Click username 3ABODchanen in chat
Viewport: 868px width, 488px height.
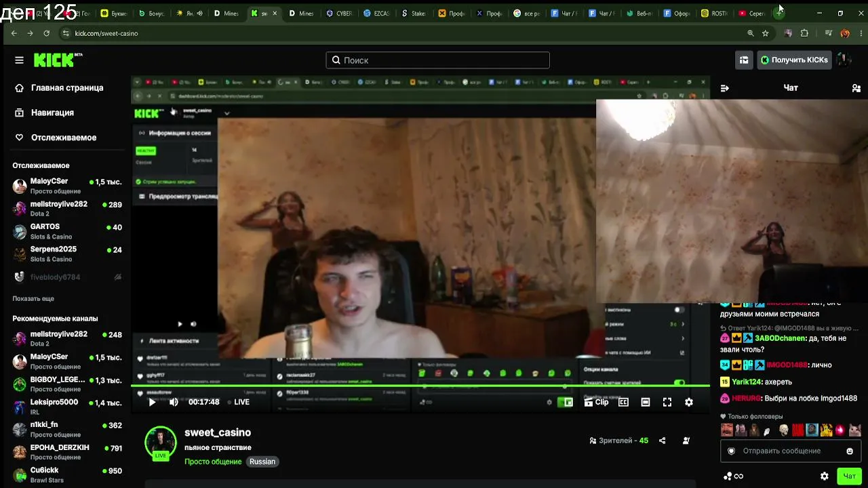coord(780,338)
